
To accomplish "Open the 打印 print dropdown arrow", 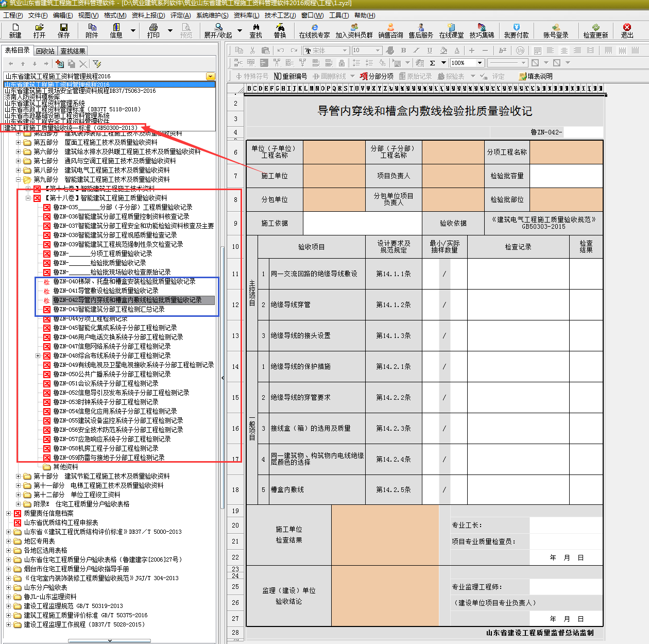I will (x=170, y=31).
